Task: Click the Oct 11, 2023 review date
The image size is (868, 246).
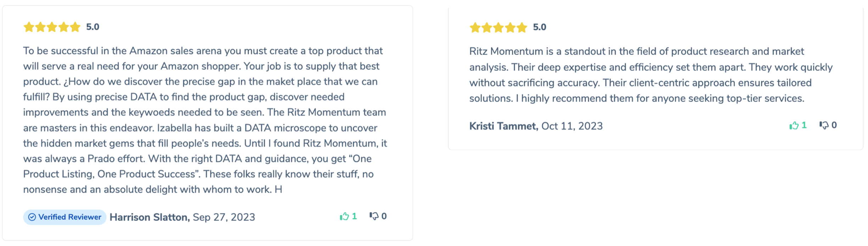Action: (572, 126)
